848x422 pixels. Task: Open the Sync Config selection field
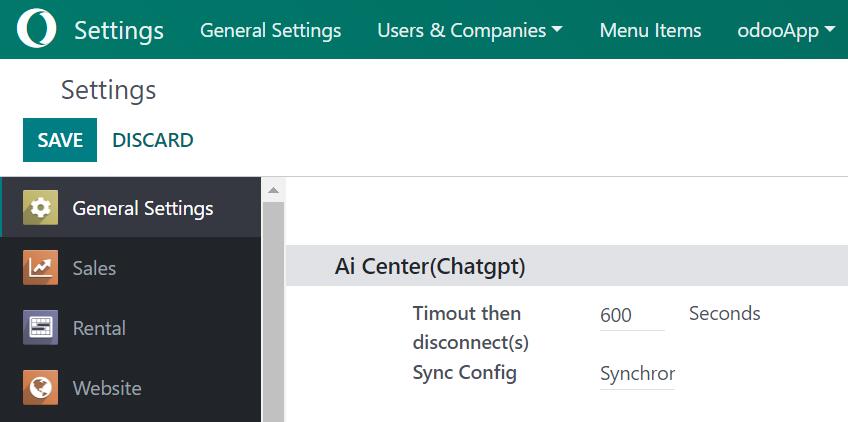[637, 374]
